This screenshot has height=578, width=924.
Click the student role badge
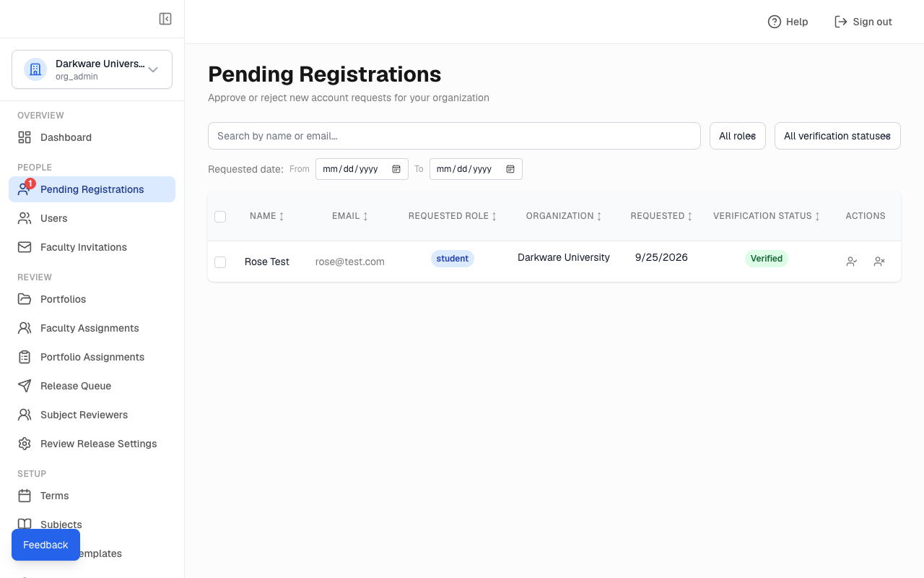pyautogui.click(x=453, y=259)
